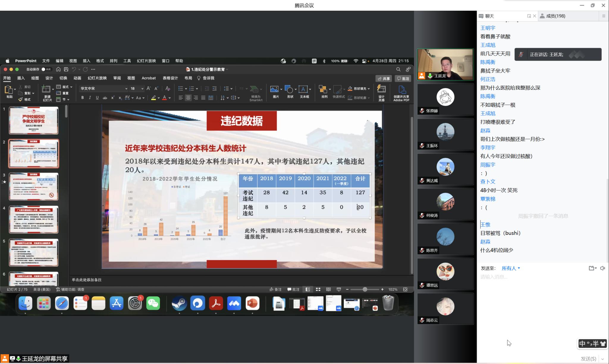Justify text alignment icon
This screenshot has height=364, width=609.
pos(203,97)
